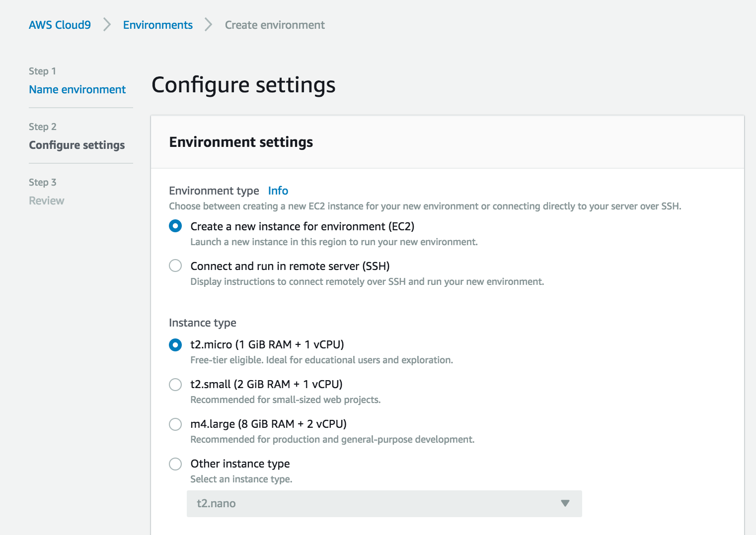Open the Info link for Environment type
Screen dimensions: 756x535
[278, 191]
